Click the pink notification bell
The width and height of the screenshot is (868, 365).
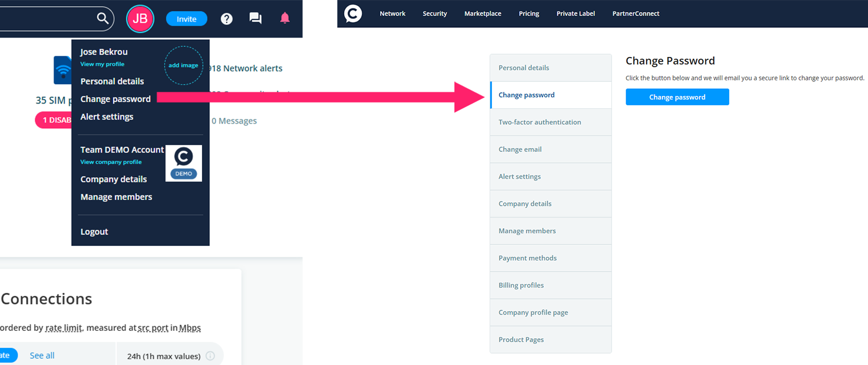coord(285,18)
